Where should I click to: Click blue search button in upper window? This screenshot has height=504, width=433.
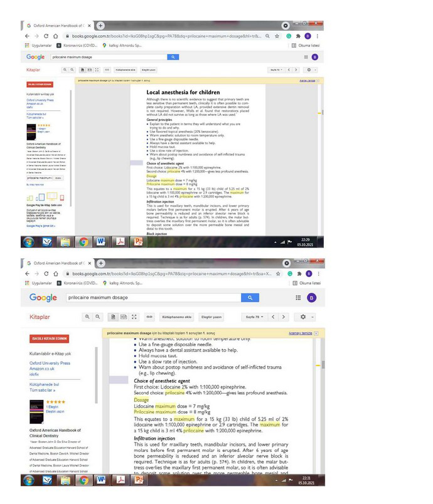(173, 57)
